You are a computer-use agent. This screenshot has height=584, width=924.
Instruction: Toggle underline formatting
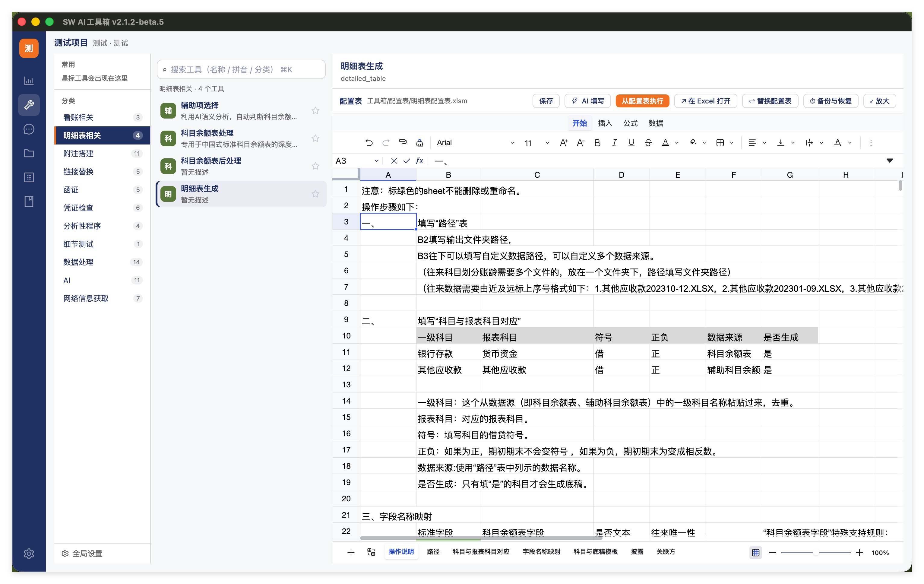(631, 143)
